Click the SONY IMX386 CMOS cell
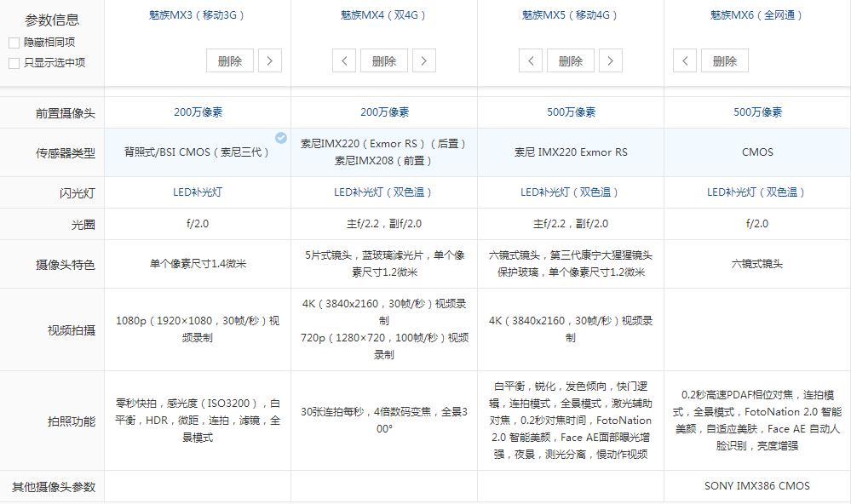This screenshot has width=851, height=504. [x=756, y=485]
